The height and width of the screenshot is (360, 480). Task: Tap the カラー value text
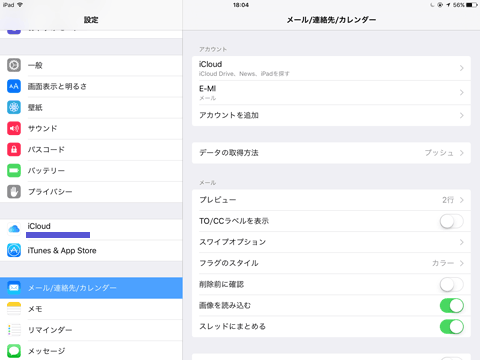pos(443,263)
